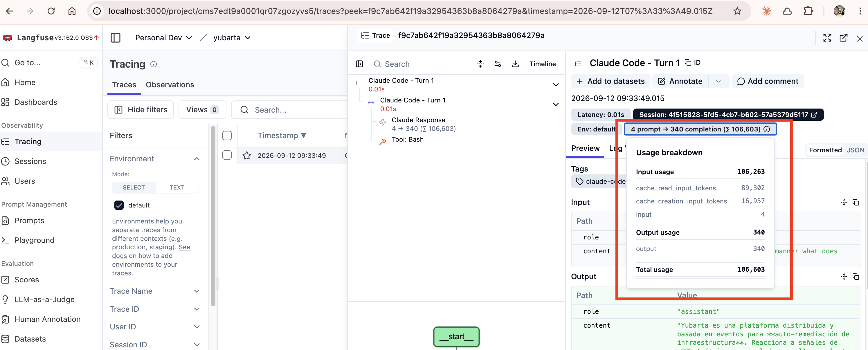Collapse the Environment filter section
This screenshot has height=350, width=868.
[197, 159]
